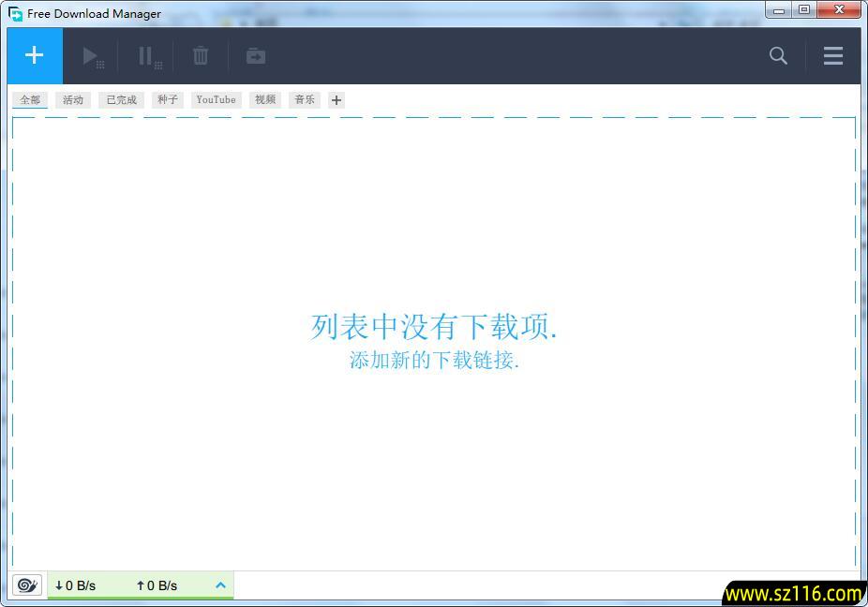The height and width of the screenshot is (607, 868).
Task: Click the move-to-folder toolbar icon
Action: (256, 56)
